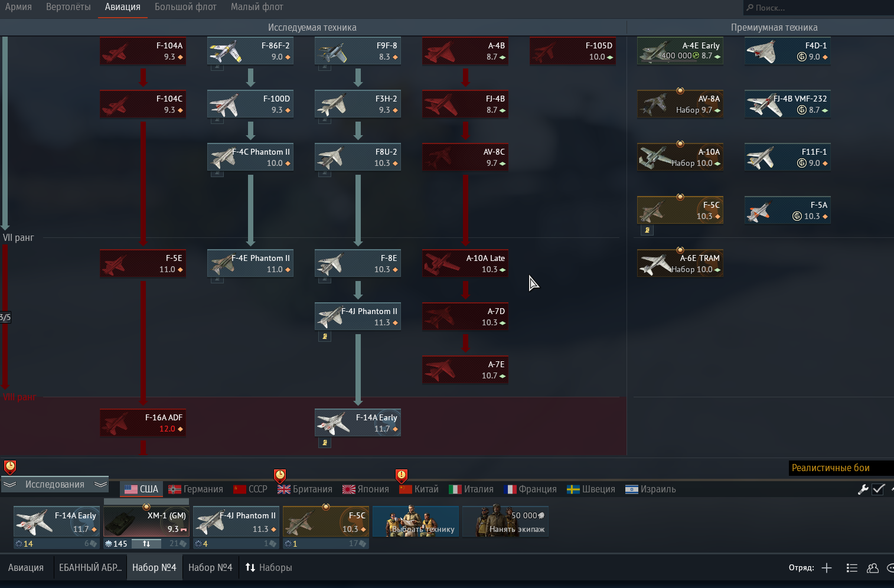
Task: Select the Авиация preset tab at bottom
Action: 26,567
